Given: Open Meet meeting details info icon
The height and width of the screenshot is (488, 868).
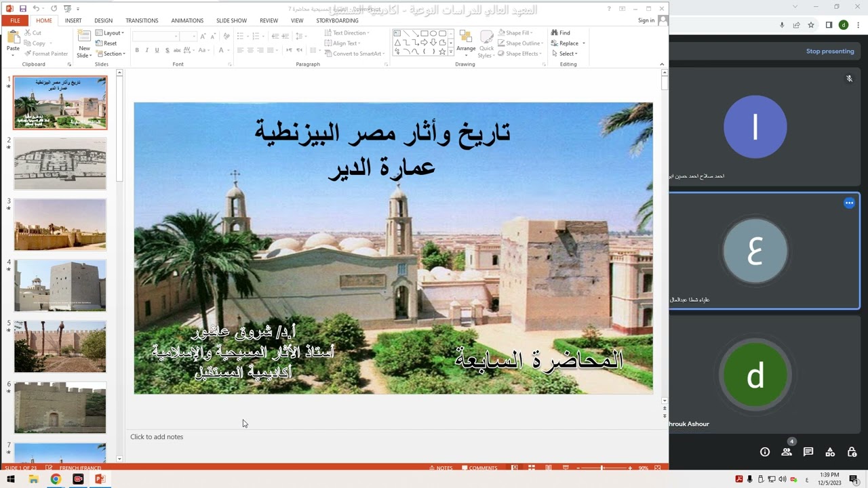Looking at the screenshot, I should pyautogui.click(x=765, y=452).
